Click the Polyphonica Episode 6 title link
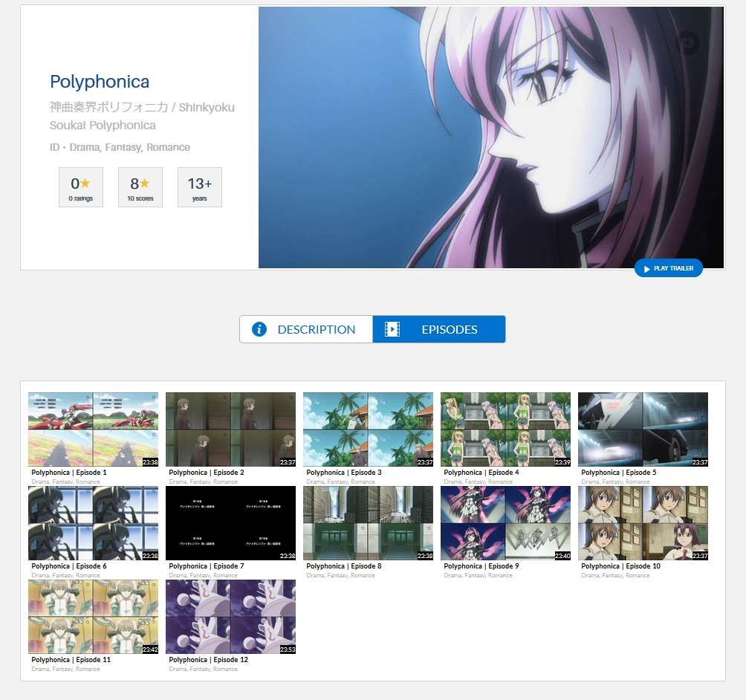Screen dimensions: 746x700 (69, 566)
